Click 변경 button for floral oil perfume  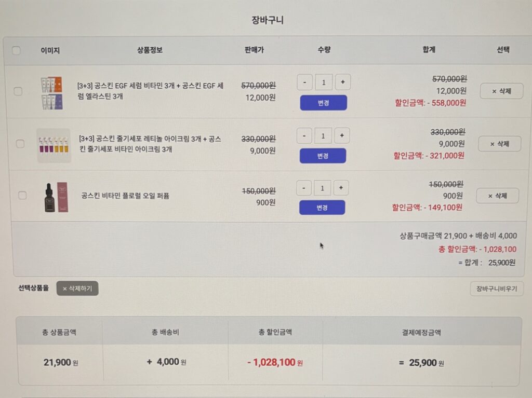click(x=322, y=208)
